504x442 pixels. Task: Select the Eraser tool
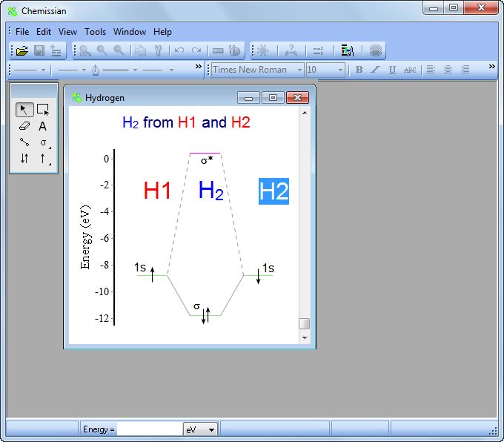pos(24,126)
